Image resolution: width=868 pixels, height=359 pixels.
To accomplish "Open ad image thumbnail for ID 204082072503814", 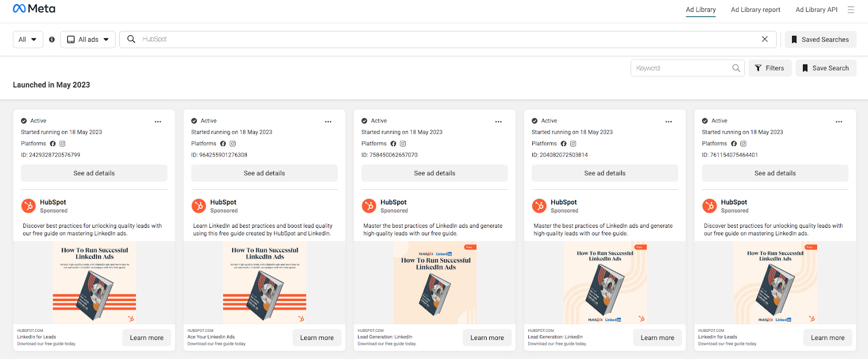I will (605, 283).
